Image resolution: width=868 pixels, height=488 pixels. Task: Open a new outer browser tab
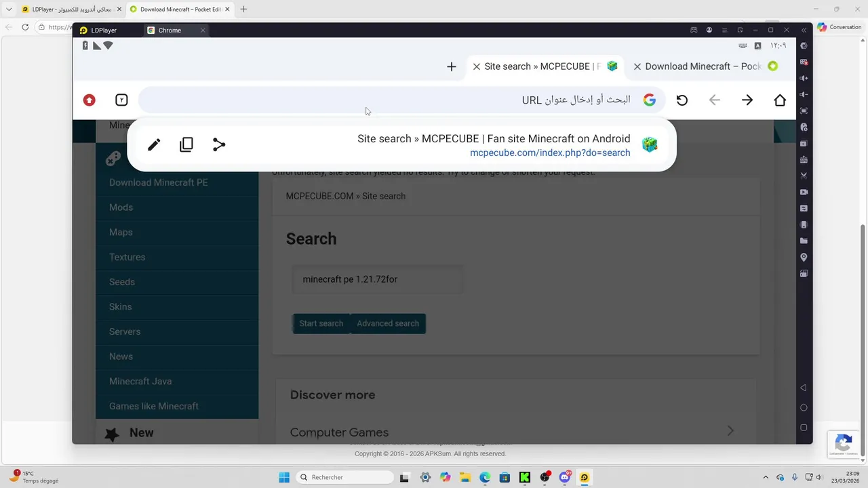[243, 9]
